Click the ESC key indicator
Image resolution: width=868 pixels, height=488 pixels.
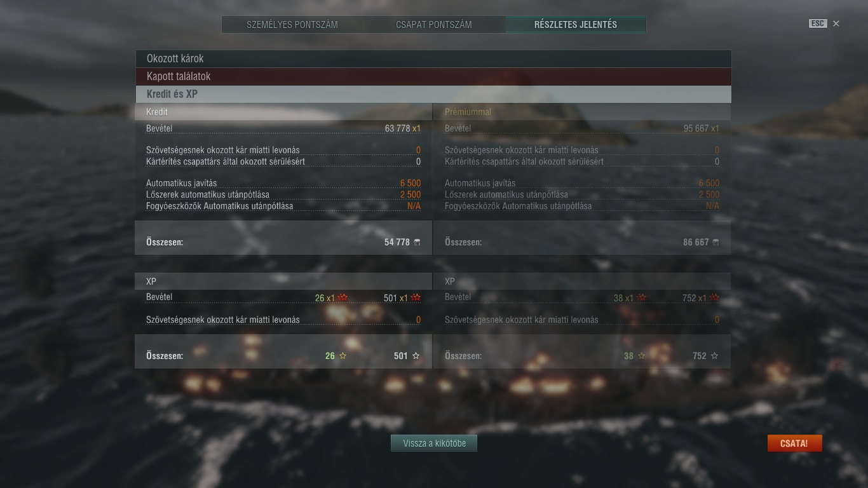pos(818,24)
